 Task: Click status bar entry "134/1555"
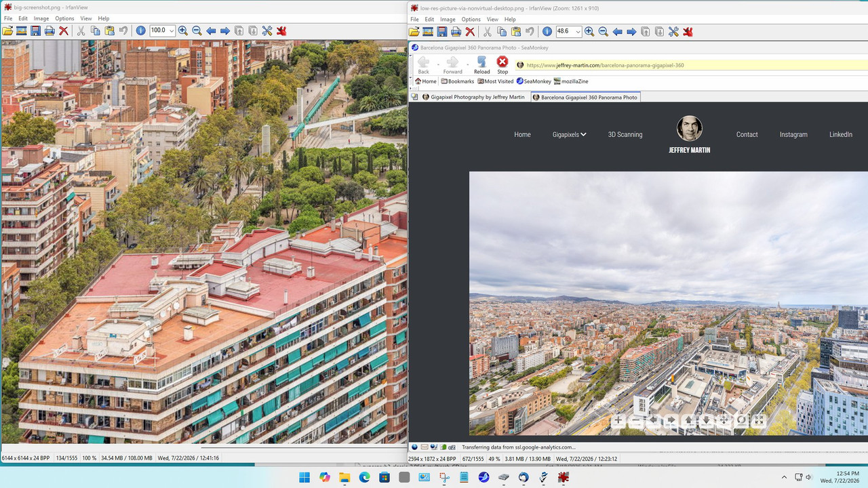(66, 458)
